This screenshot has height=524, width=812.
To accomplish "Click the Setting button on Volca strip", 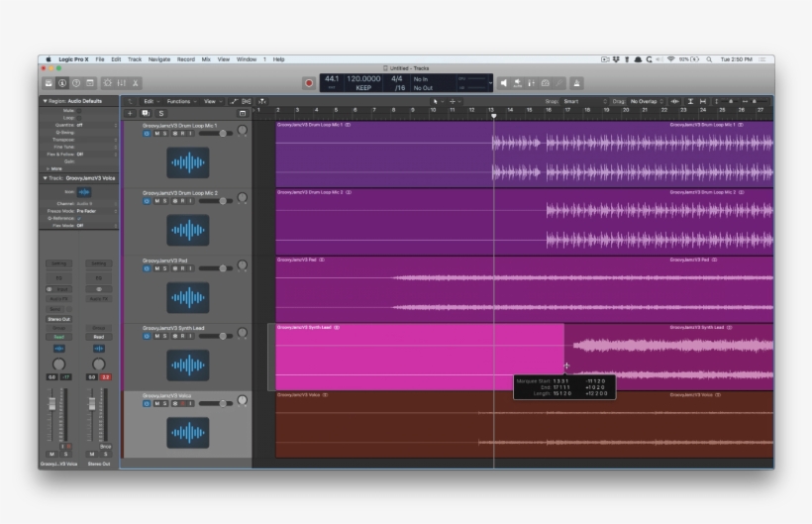I will (x=59, y=263).
